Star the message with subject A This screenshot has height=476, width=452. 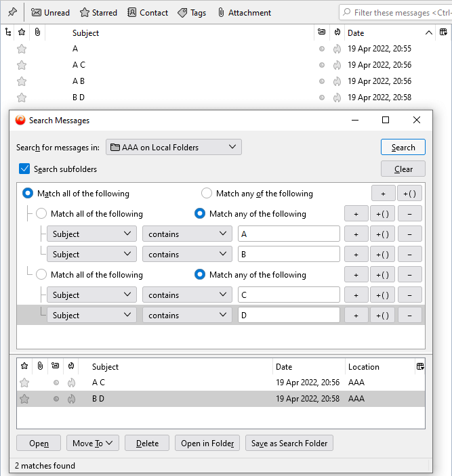click(x=22, y=49)
